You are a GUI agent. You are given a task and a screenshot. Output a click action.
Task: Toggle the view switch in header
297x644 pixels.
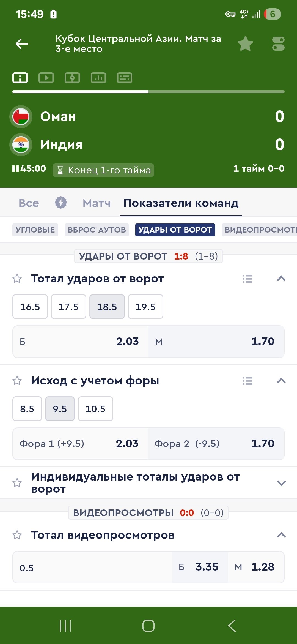click(278, 44)
